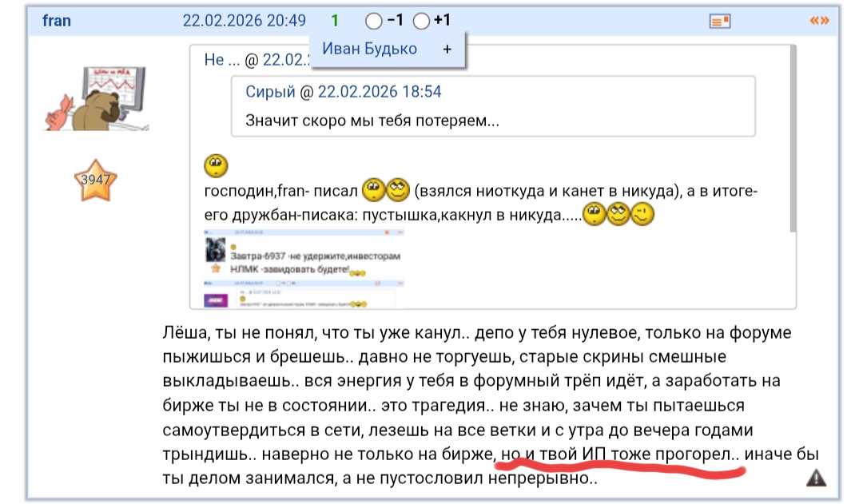Click the quote box vertical scrollbar

click(793, 139)
